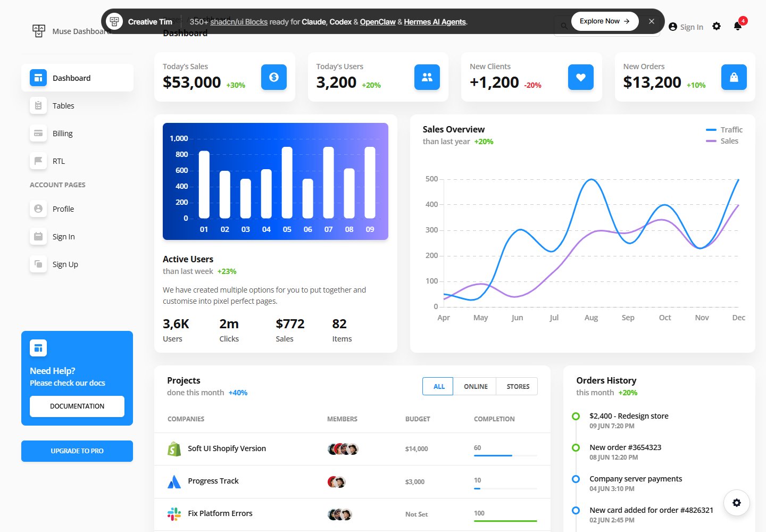This screenshot has height=532, width=766.
Task: Click UPGRADE TO PRO button
Action: pos(77,451)
